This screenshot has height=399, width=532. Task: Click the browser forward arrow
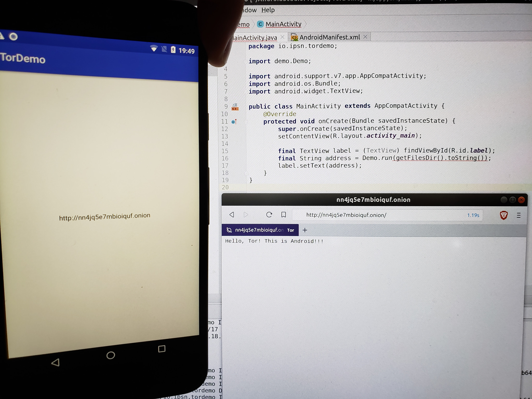point(246,215)
